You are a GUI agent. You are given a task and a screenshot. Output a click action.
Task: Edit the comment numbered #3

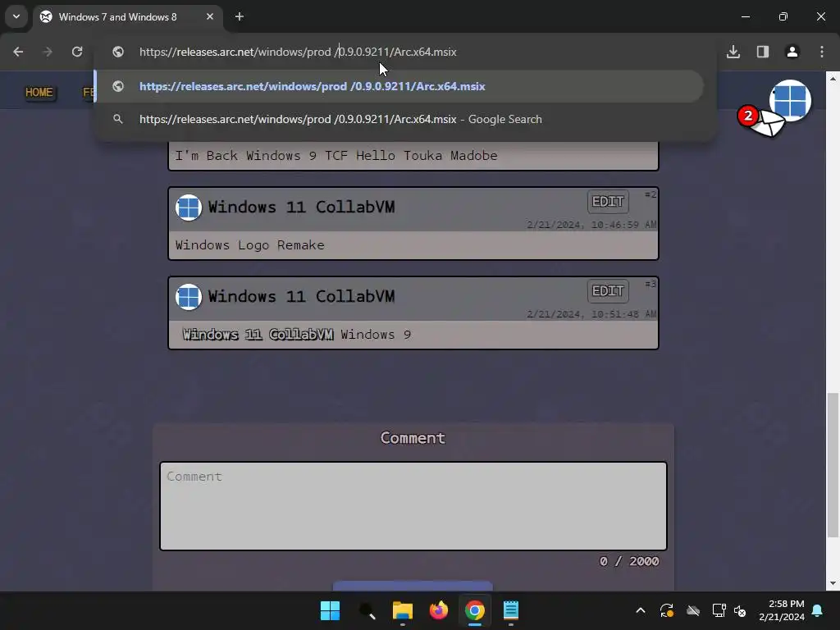tap(608, 291)
